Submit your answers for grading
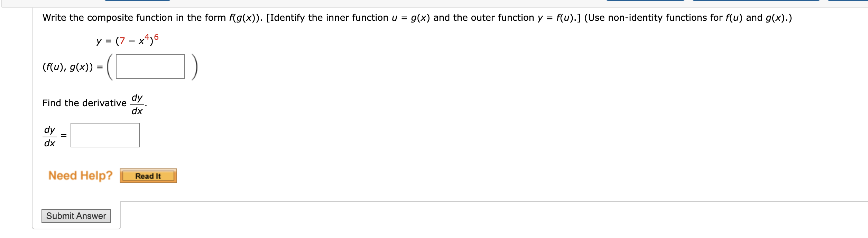Viewport: 868px width, 238px height. point(76,216)
